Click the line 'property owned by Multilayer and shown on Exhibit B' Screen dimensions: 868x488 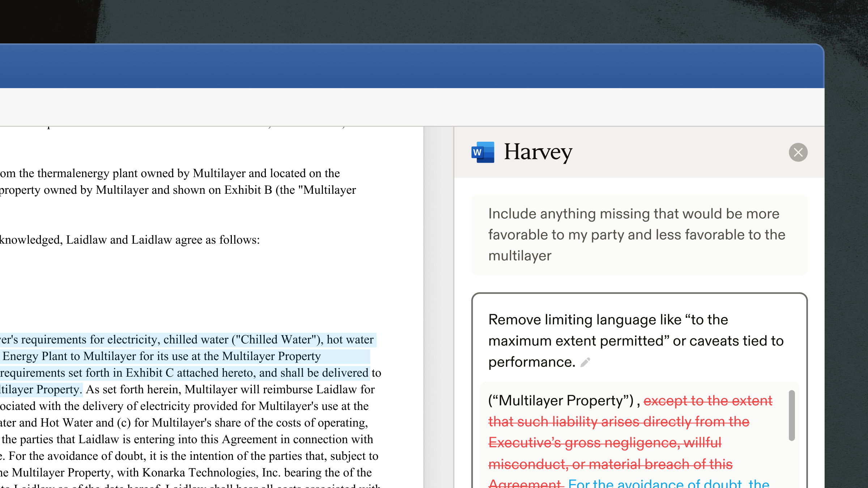click(178, 190)
